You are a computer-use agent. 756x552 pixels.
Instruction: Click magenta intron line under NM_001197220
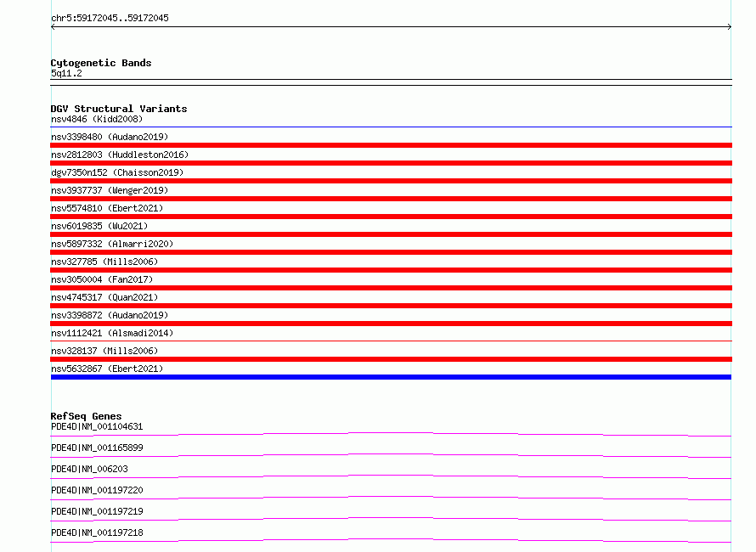click(x=391, y=498)
